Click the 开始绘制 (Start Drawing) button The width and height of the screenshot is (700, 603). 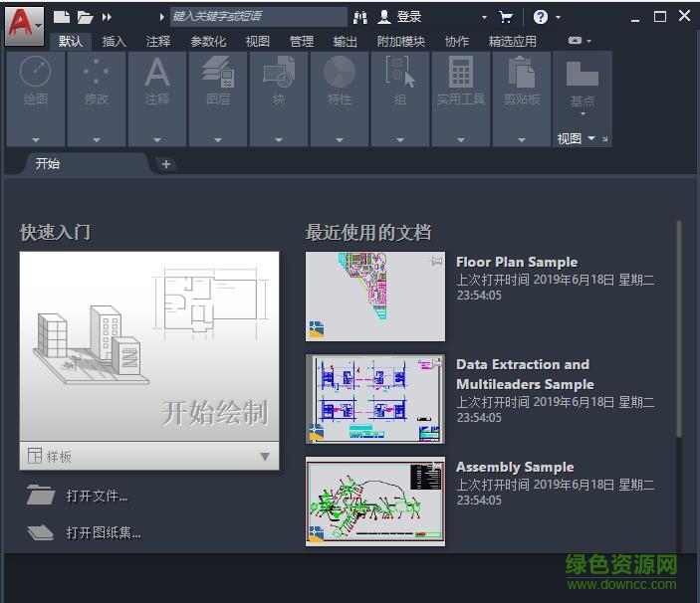point(148,348)
